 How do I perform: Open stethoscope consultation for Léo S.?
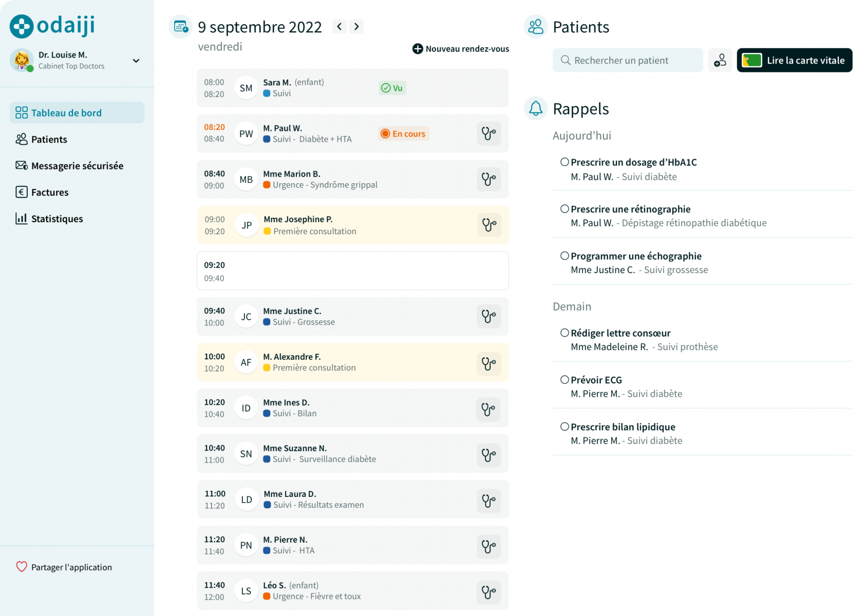click(x=488, y=592)
